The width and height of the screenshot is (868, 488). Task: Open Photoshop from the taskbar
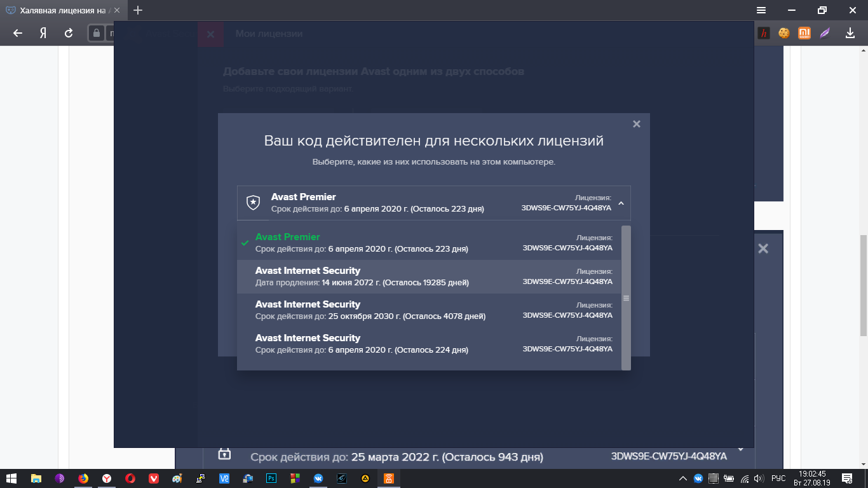(x=271, y=478)
